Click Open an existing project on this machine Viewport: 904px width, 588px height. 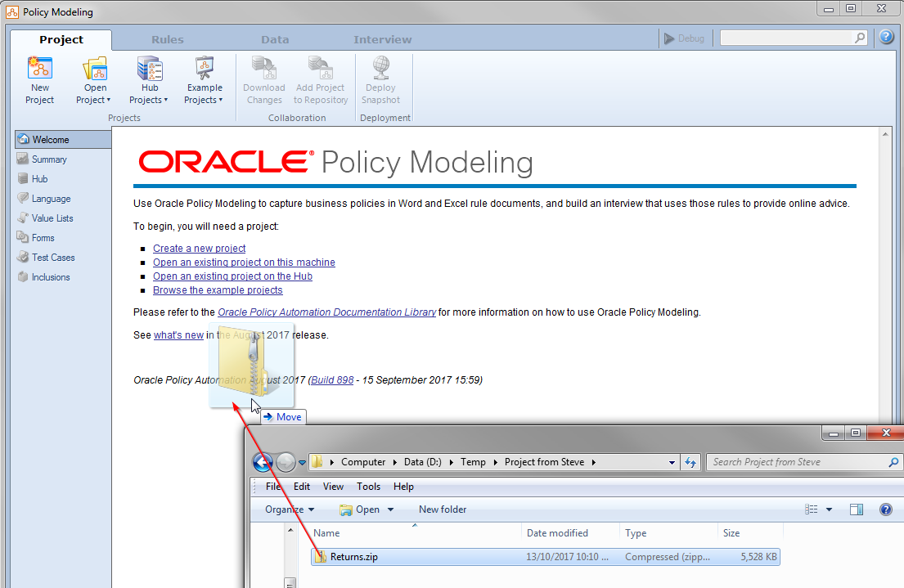tap(244, 263)
